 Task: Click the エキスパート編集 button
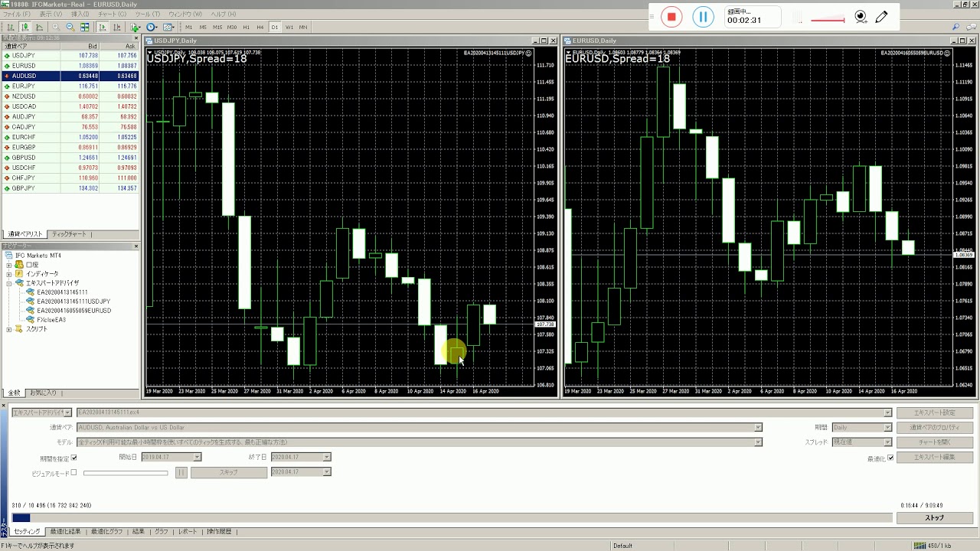coord(934,457)
